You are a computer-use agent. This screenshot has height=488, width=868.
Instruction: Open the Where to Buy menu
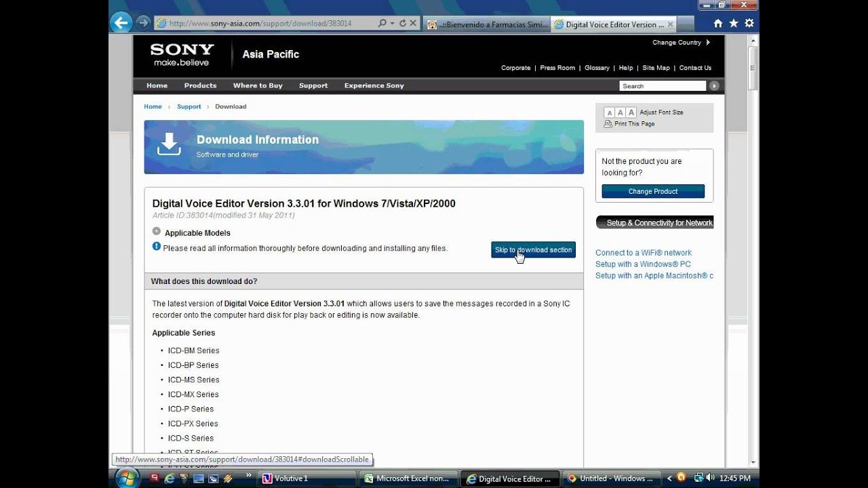pos(258,85)
